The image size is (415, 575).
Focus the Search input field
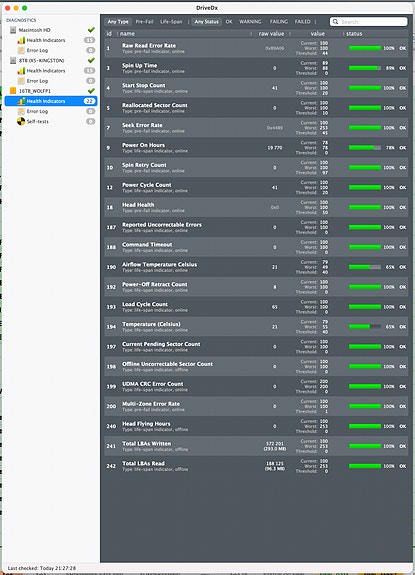pyautogui.click(x=368, y=22)
